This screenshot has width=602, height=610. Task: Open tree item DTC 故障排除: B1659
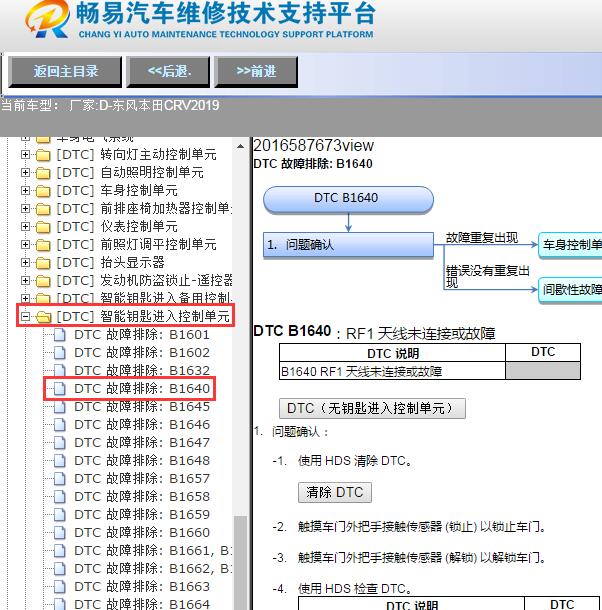142,514
